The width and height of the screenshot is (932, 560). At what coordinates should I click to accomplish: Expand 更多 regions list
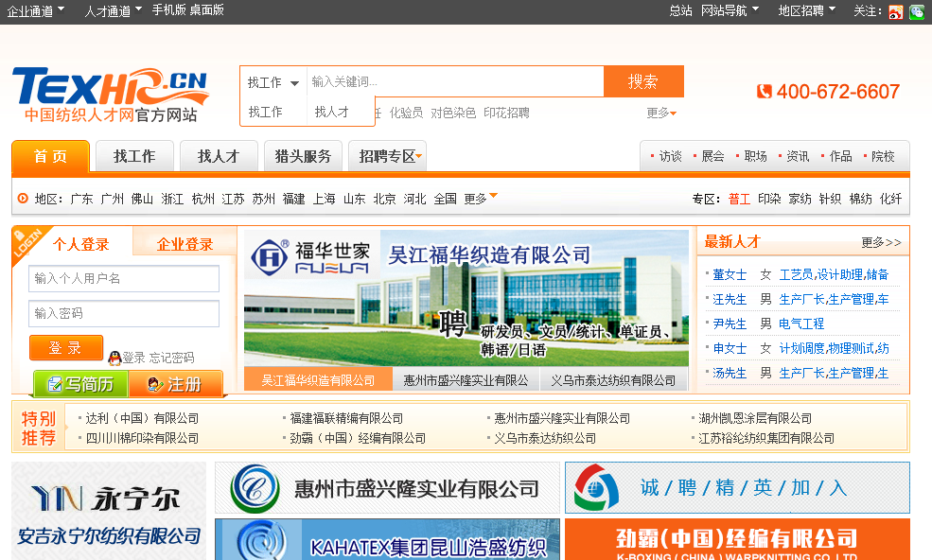[x=481, y=199]
